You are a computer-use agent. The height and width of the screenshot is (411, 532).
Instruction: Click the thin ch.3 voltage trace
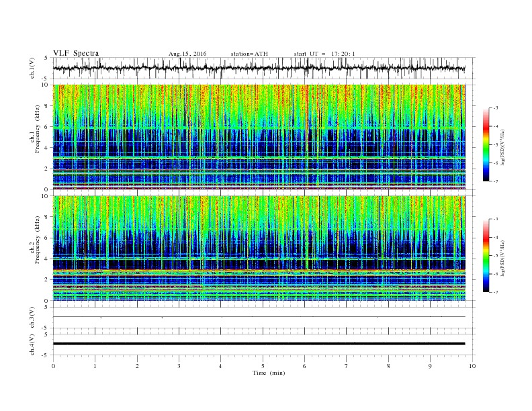click(x=259, y=317)
